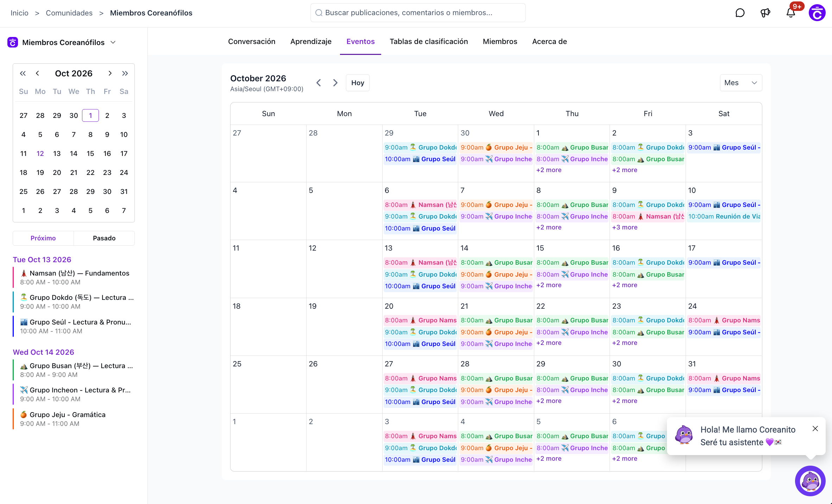Close the Coreanito assistant popup

[x=815, y=429]
